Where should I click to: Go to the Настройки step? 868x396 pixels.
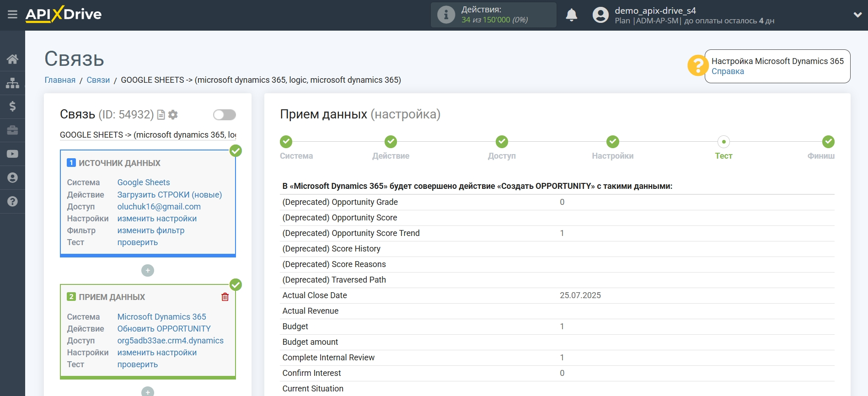tap(613, 142)
